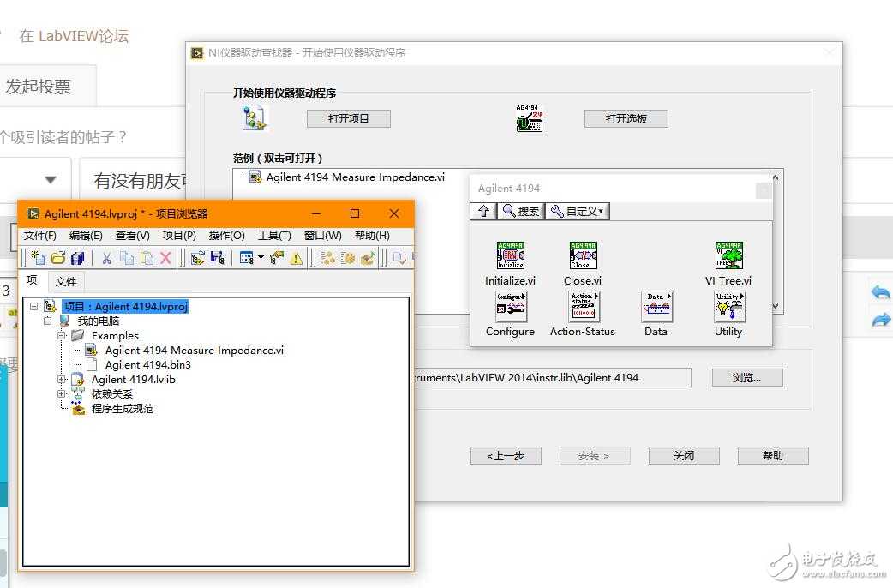Click the project icon beside the Open Project button
Screen dimensions: 893x588
click(255, 118)
